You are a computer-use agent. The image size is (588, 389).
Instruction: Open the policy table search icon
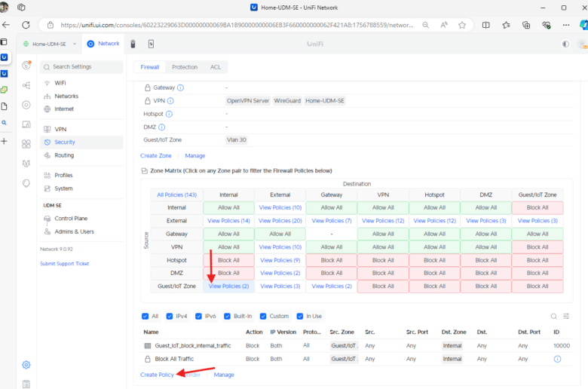[x=554, y=316]
